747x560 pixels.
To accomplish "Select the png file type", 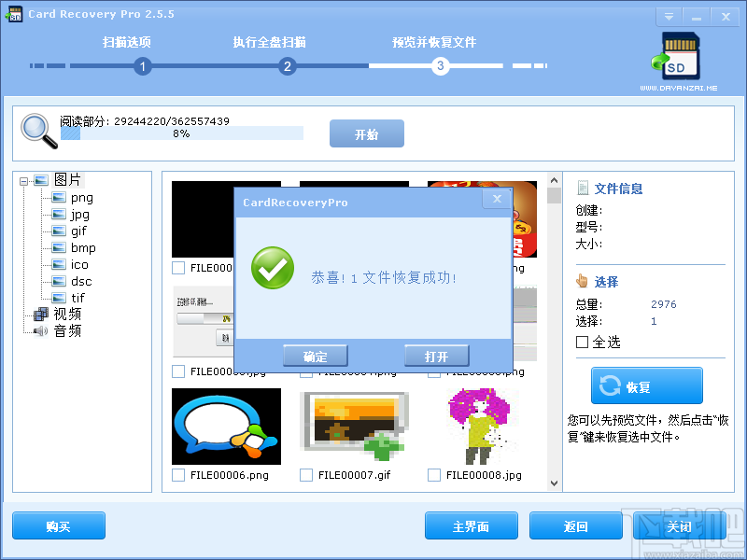I will (x=82, y=198).
